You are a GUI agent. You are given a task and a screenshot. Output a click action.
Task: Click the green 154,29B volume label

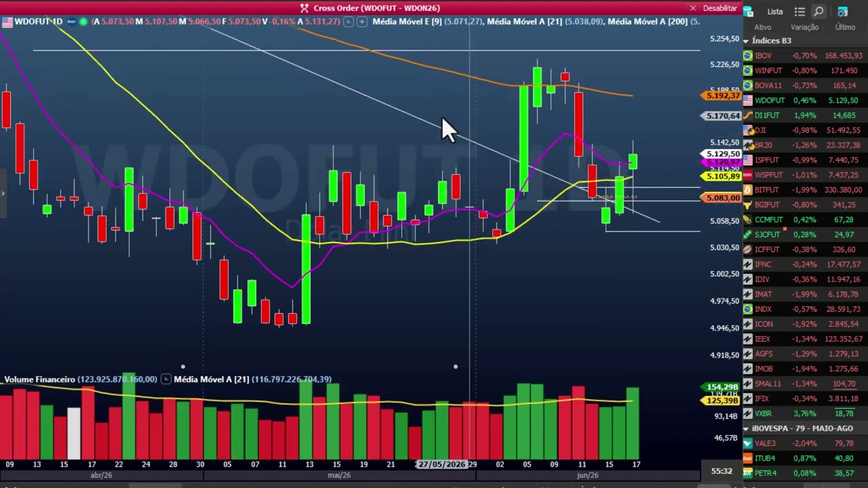coord(722,387)
